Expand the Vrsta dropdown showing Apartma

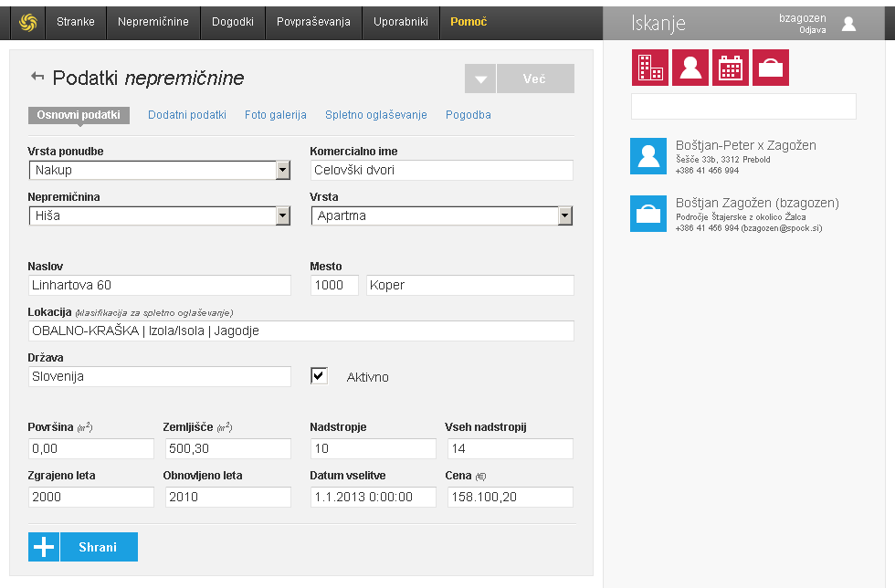pyautogui.click(x=565, y=215)
